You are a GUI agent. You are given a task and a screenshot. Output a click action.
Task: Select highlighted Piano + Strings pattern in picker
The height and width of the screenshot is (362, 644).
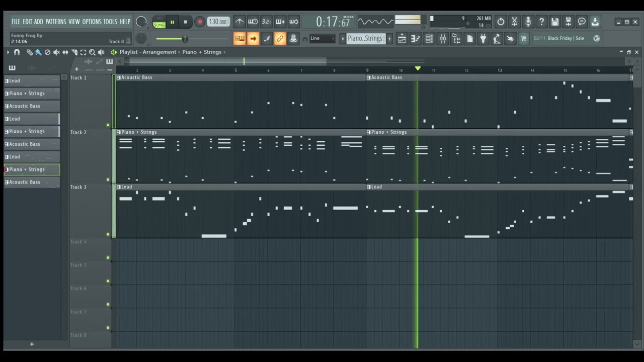32,169
